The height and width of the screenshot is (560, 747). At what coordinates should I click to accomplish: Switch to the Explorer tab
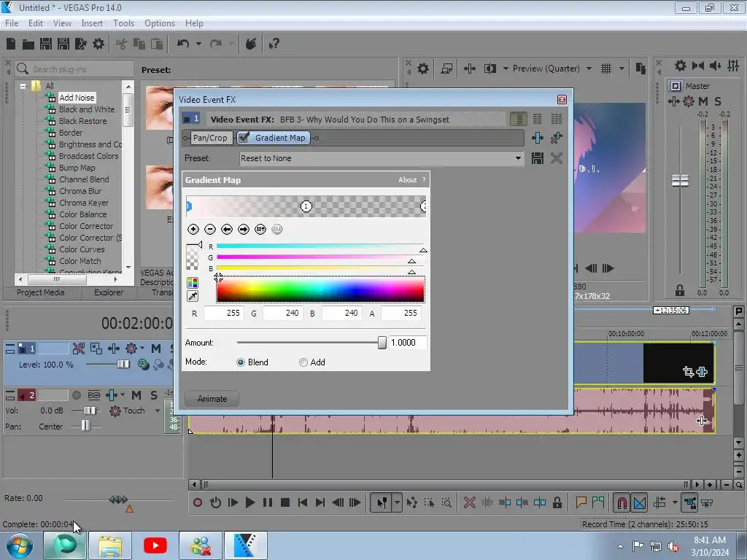108,292
